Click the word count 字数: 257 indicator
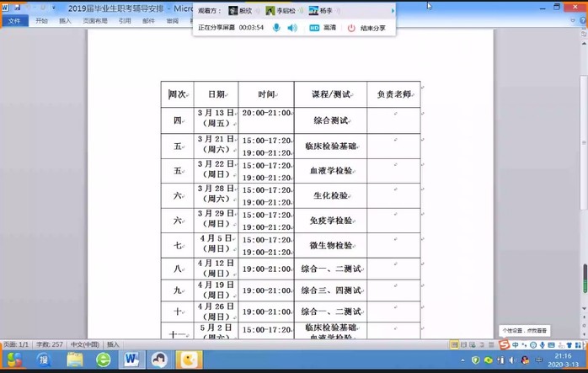 pyautogui.click(x=51, y=344)
